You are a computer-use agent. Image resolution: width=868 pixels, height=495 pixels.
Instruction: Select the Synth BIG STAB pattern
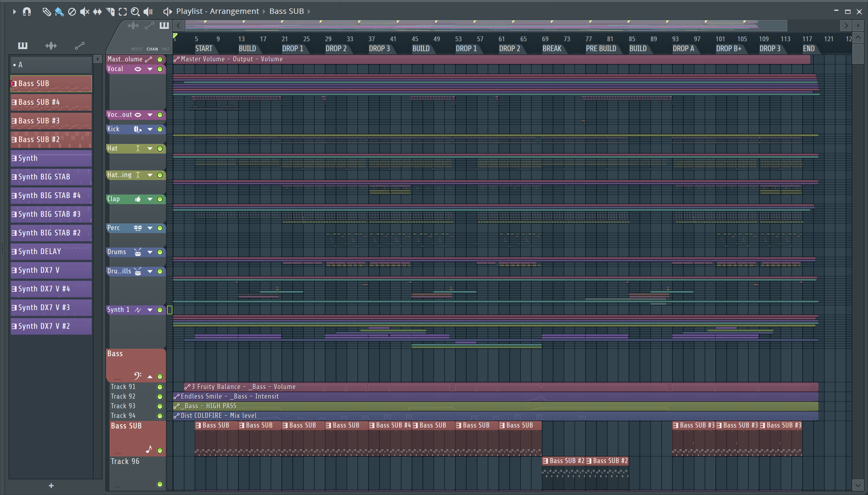(x=51, y=177)
